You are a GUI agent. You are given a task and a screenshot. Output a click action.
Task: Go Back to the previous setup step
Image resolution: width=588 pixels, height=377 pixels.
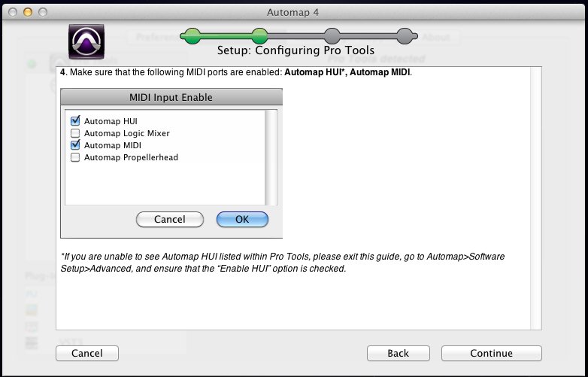398,353
